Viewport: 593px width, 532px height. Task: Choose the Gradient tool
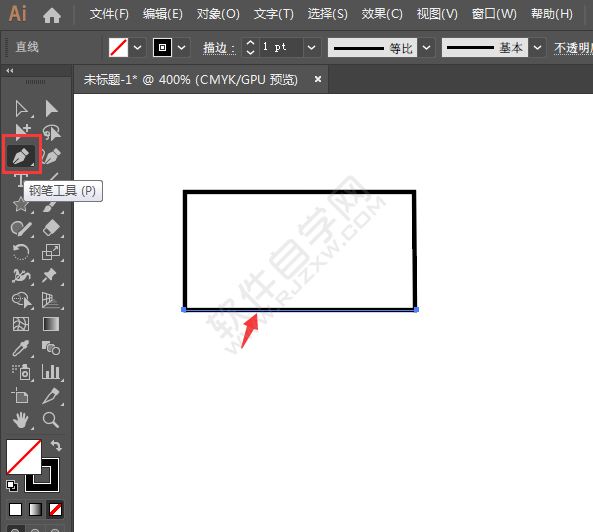(51, 324)
